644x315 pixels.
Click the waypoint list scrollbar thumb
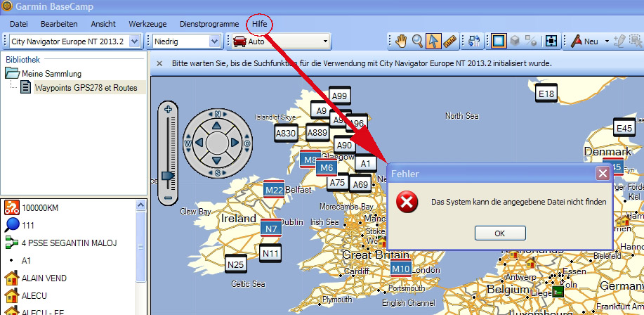pyautogui.click(x=141, y=247)
